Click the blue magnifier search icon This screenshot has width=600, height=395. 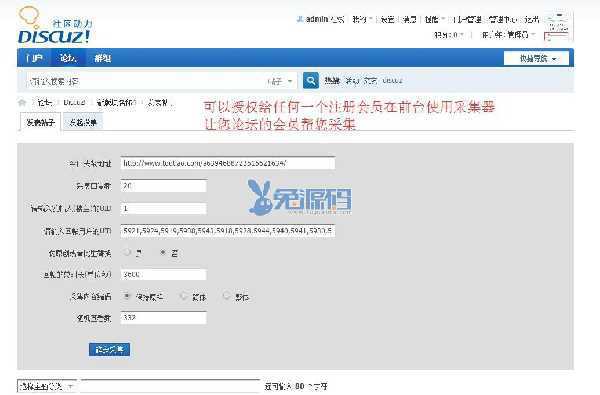click(x=311, y=81)
